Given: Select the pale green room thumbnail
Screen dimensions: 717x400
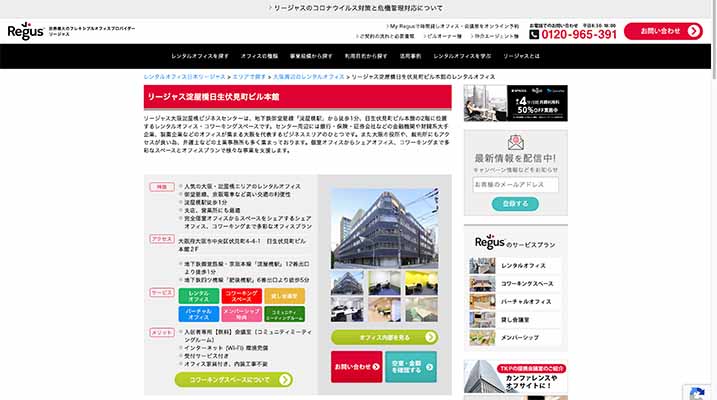Looking at the screenshot, I should (421, 309).
